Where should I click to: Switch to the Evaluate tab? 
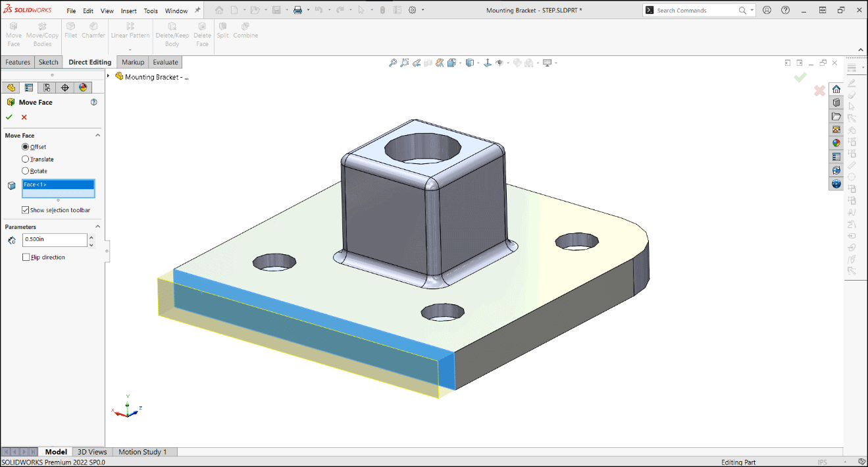tap(165, 62)
